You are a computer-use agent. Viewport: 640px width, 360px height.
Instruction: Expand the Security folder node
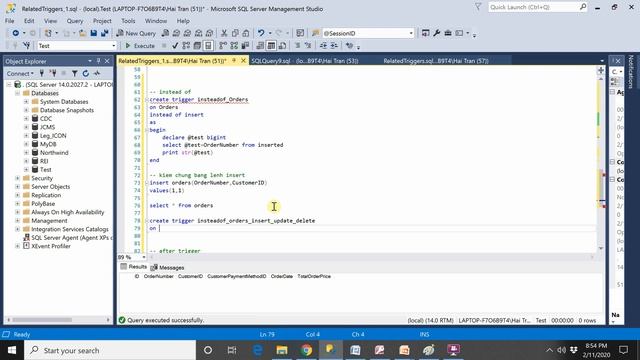point(18,178)
